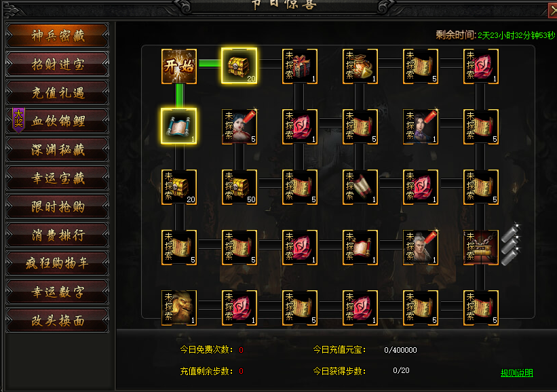This screenshot has width=557, height=392.
Task: Click the 开始 start tile
Action: point(179,66)
